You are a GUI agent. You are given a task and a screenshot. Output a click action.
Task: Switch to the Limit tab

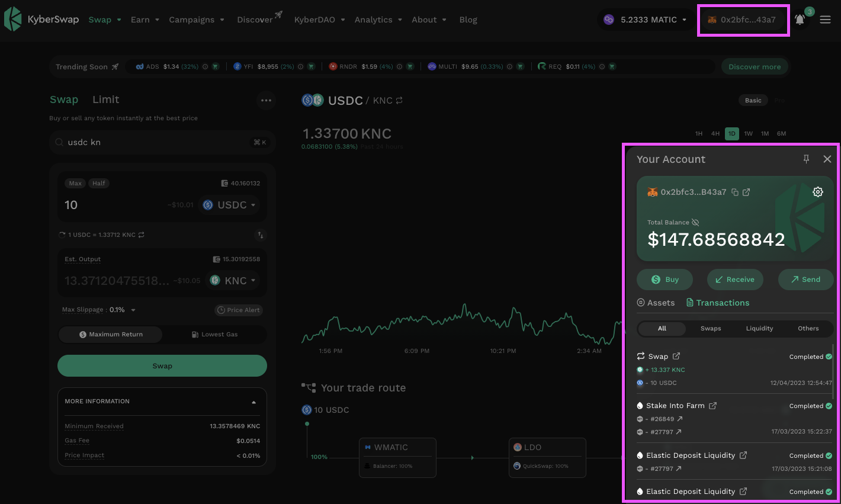coord(105,99)
